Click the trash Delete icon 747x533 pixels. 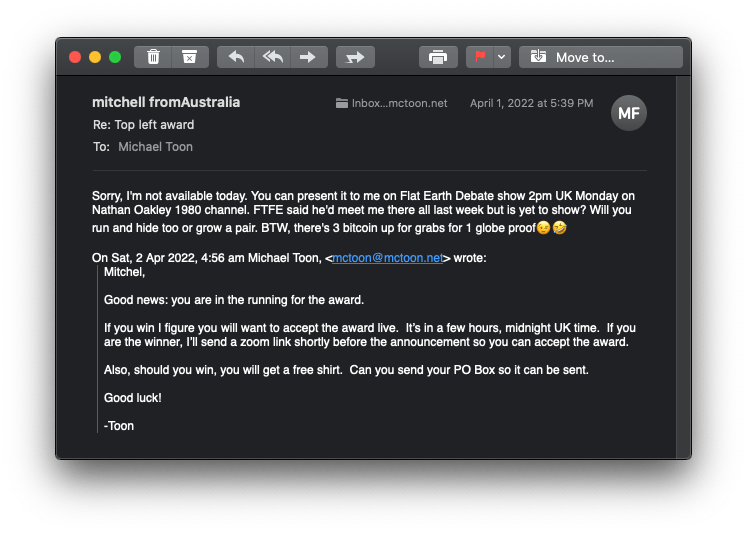point(153,57)
